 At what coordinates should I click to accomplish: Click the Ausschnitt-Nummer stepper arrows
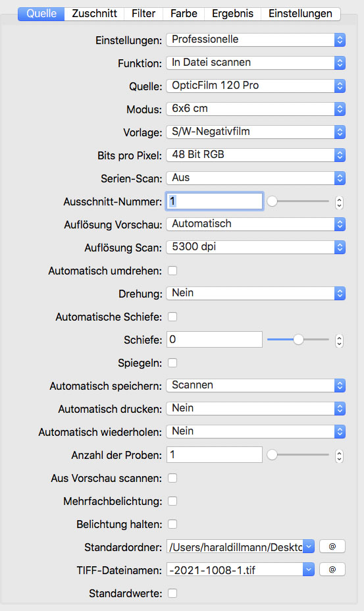click(339, 202)
